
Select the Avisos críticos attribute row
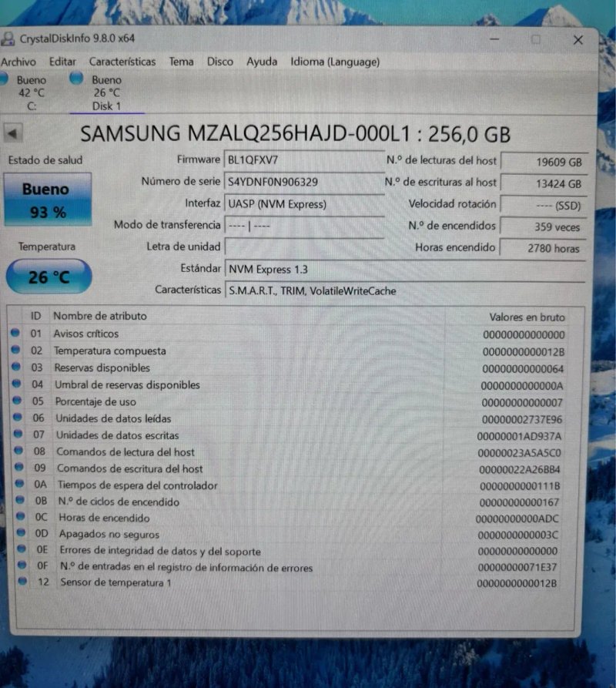pos(288,334)
